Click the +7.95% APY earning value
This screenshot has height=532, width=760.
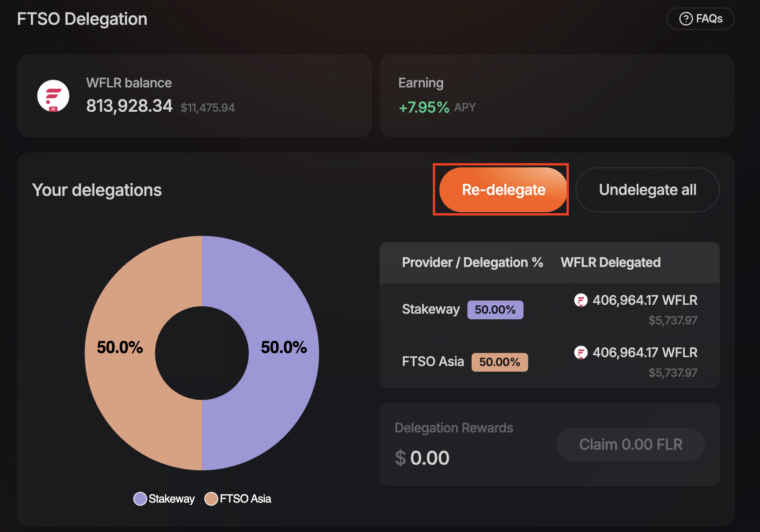click(x=424, y=108)
